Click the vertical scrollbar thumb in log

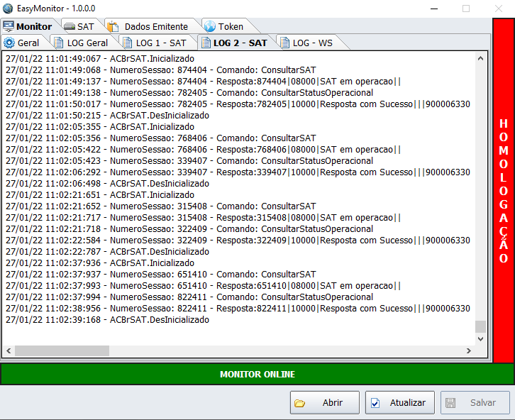pyautogui.click(x=480, y=326)
